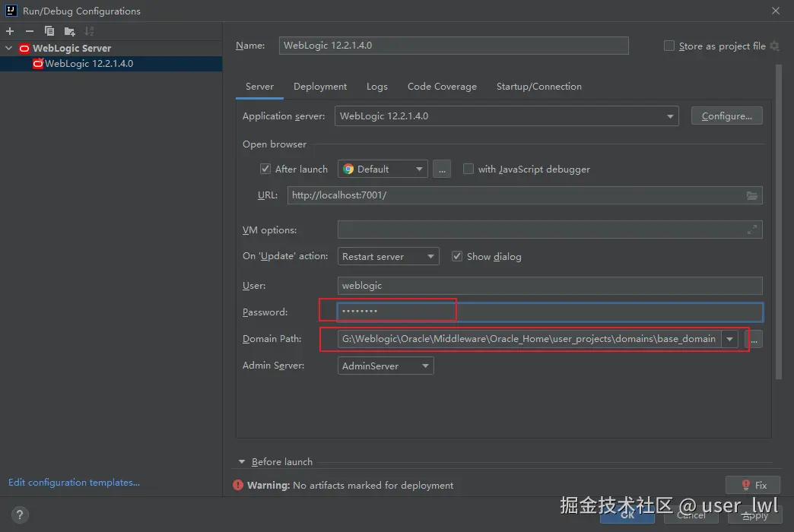Click the Copy Configuration icon
Screen dimensions: 794x532
tap(49, 31)
